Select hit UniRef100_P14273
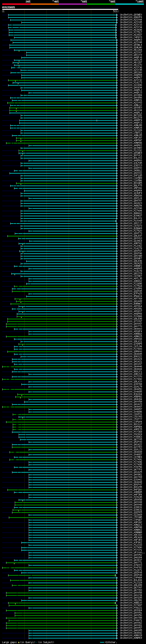146x644 pixels. 131,82
